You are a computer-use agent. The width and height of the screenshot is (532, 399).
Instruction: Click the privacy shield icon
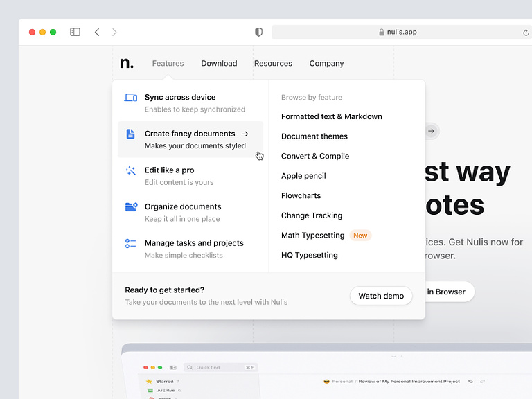click(259, 32)
